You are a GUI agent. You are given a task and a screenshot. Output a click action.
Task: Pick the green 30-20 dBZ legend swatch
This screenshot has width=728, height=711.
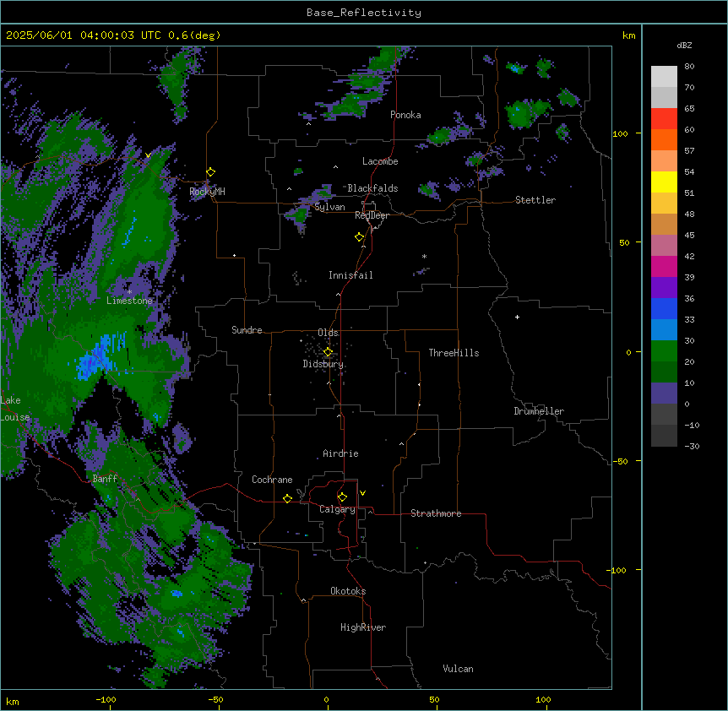point(664,351)
